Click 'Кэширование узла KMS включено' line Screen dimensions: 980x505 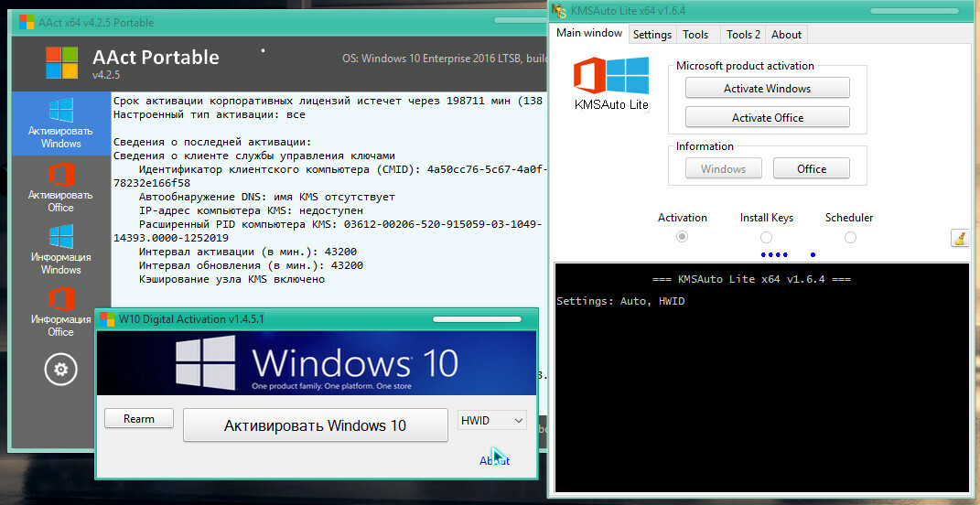click(x=232, y=279)
